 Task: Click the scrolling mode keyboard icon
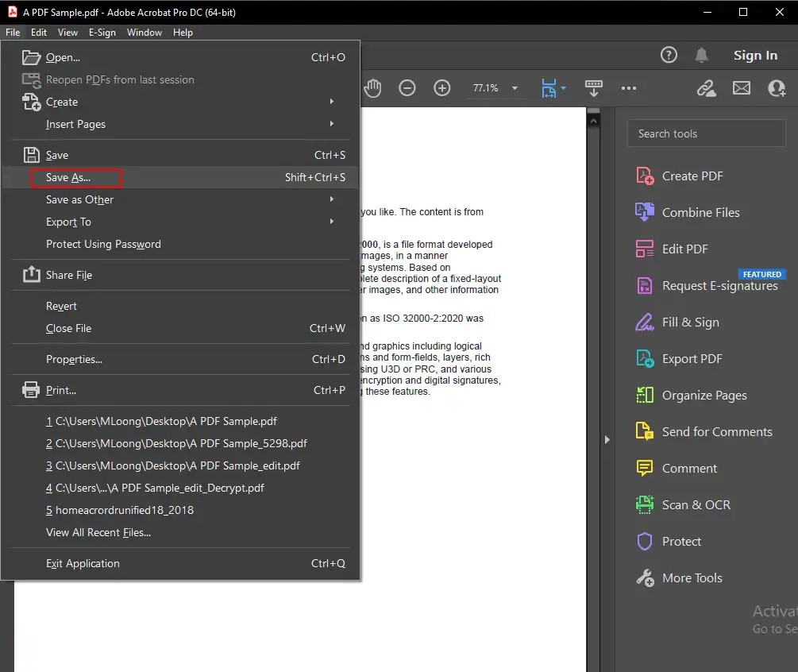pos(593,88)
